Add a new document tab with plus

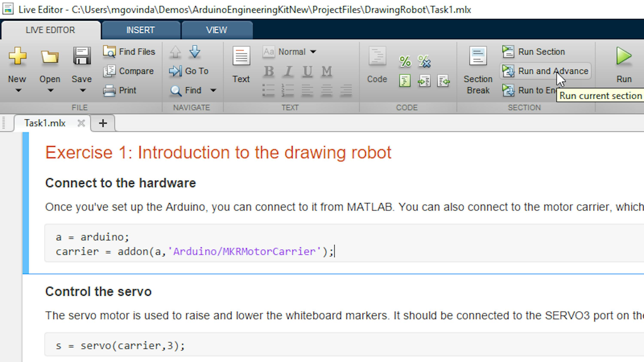(x=103, y=123)
